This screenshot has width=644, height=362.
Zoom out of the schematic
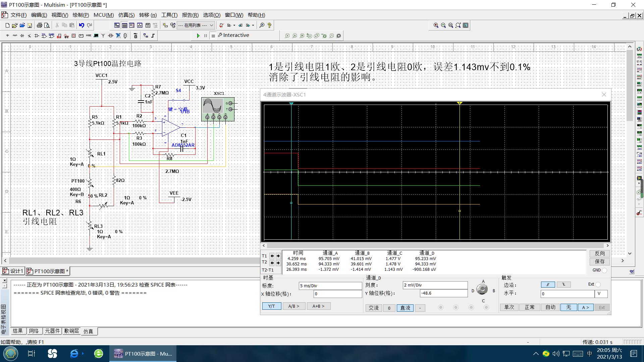coord(443,25)
